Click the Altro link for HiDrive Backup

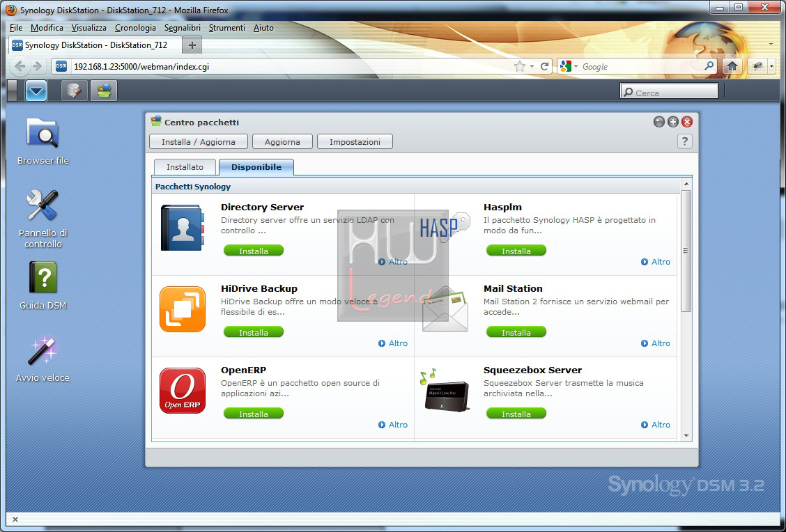pyautogui.click(x=393, y=343)
